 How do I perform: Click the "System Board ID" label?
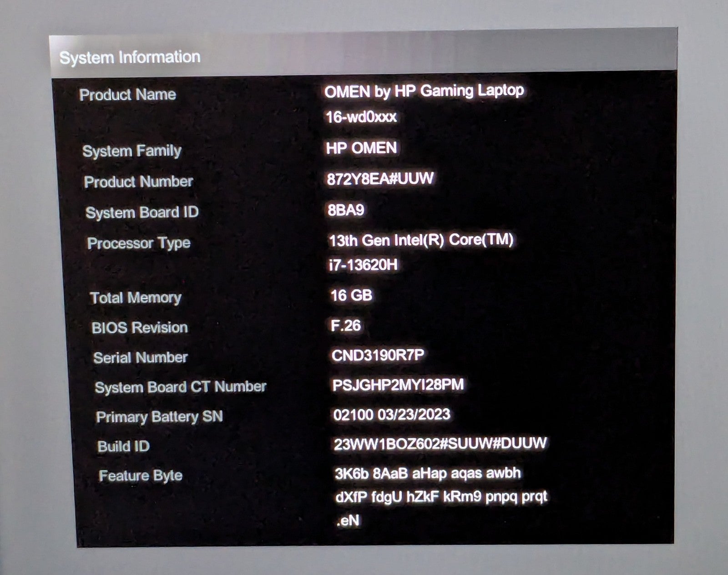tap(142, 212)
